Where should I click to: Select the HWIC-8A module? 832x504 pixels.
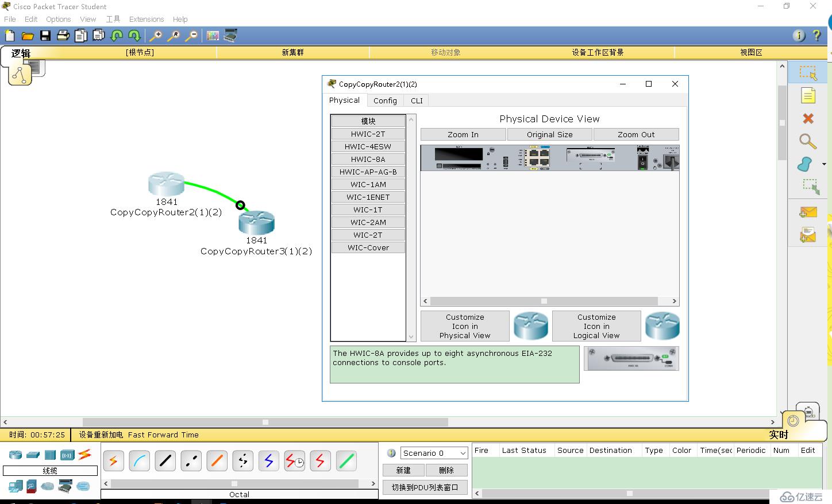[368, 159]
